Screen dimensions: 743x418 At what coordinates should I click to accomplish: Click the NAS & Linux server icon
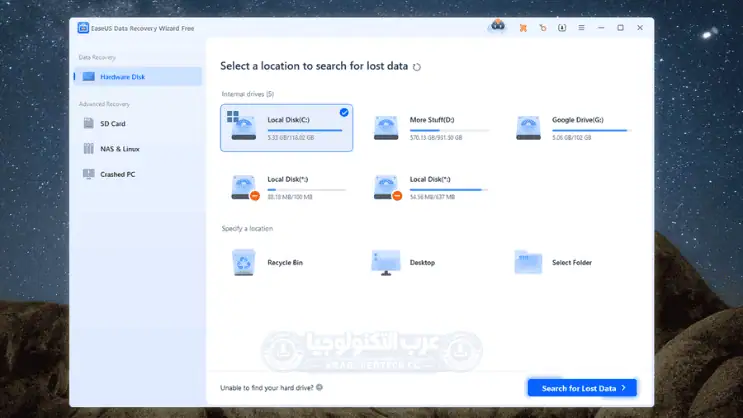click(x=89, y=149)
